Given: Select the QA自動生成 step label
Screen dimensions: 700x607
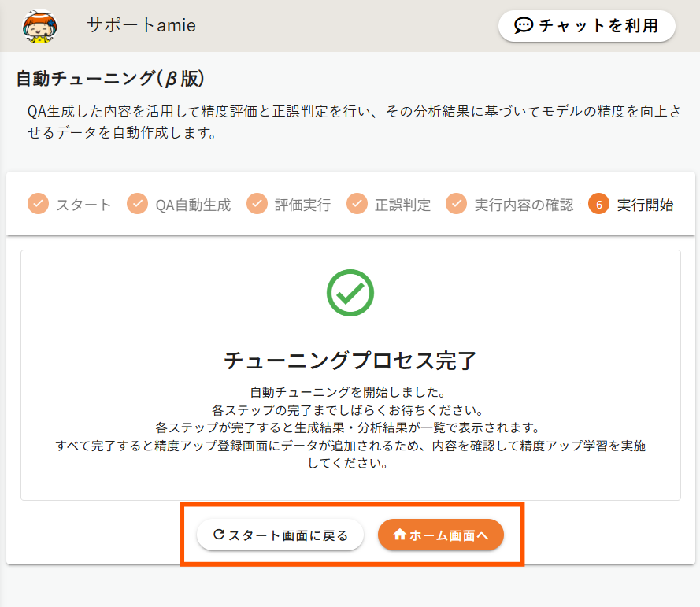Looking at the screenshot, I should tap(193, 205).
